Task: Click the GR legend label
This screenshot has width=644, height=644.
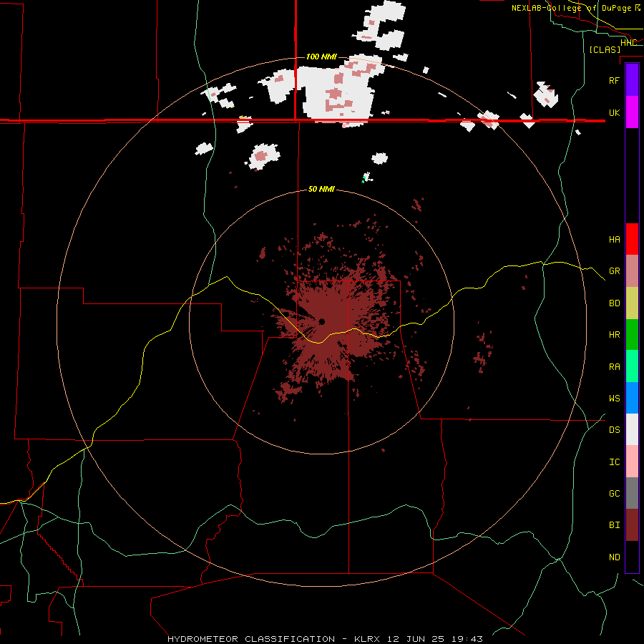Action: click(x=615, y=271)
